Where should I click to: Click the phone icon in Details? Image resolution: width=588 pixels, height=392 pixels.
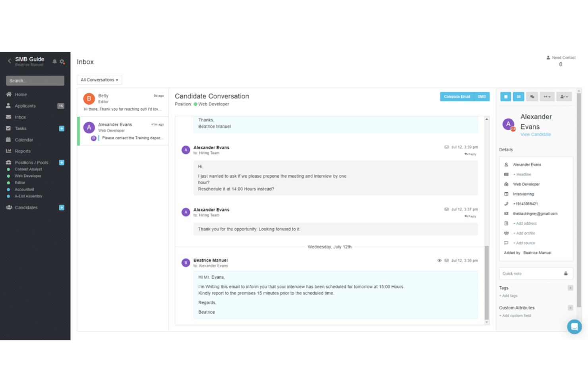tap(506, 204)
